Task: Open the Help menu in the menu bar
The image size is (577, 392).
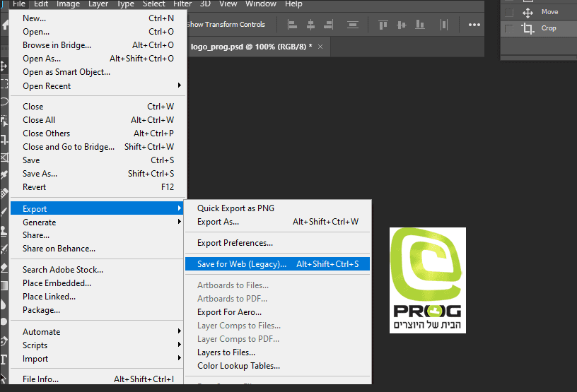Action: (293, 4)
